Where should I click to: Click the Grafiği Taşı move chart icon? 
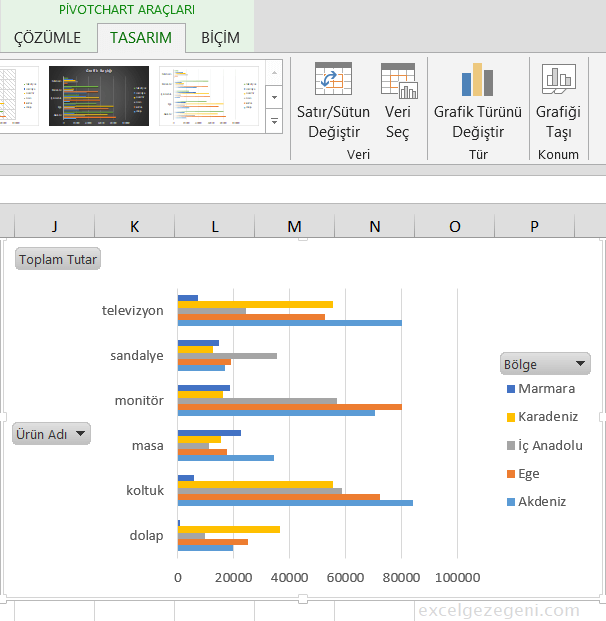point(558,78)
